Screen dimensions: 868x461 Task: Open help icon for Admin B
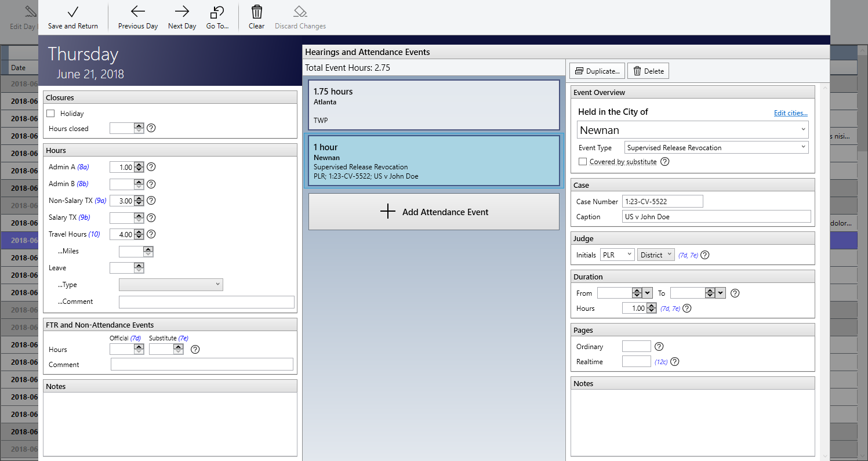(151, 184)
